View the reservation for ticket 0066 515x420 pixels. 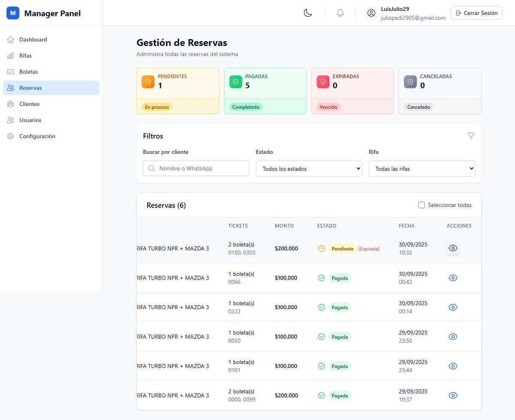pyautogui.click(x=453, y=278)
